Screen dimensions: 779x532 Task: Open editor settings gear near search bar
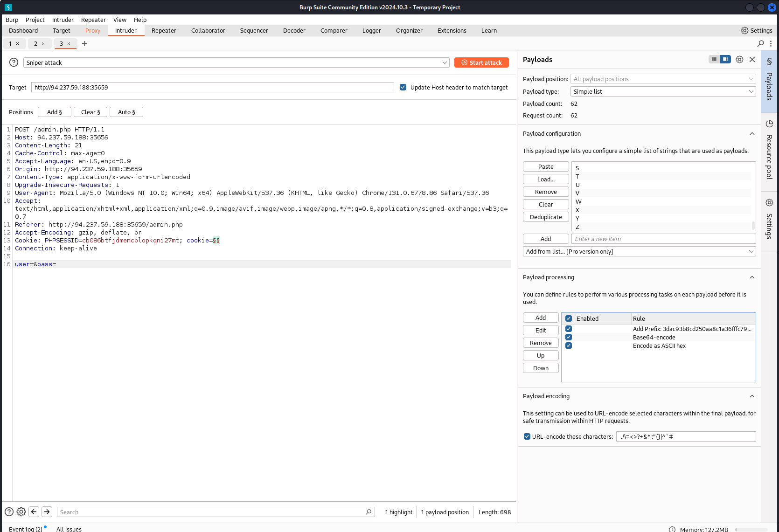point(21,512)
